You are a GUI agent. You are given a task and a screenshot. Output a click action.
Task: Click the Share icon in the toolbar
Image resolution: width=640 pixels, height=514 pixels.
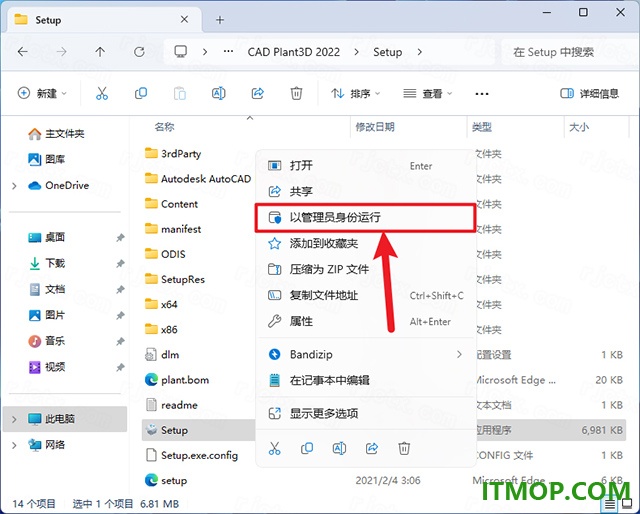click(258, 93)
